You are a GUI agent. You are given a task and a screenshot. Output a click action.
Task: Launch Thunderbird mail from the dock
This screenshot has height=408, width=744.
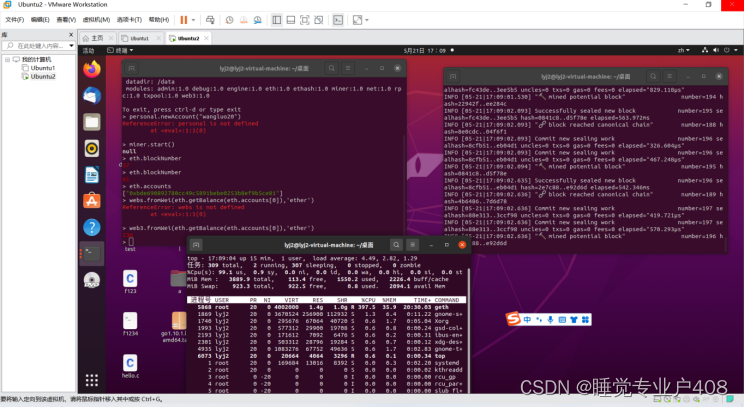click(x=92, y=96)
